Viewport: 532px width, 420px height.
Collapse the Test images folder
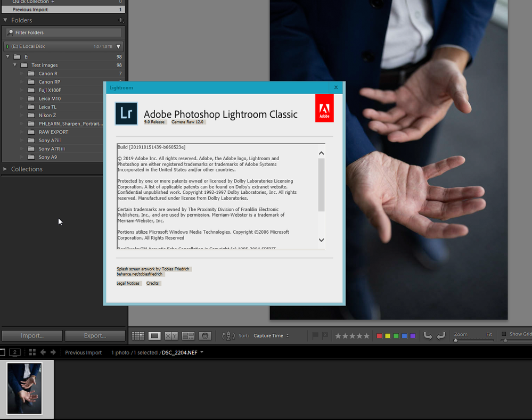15,65
